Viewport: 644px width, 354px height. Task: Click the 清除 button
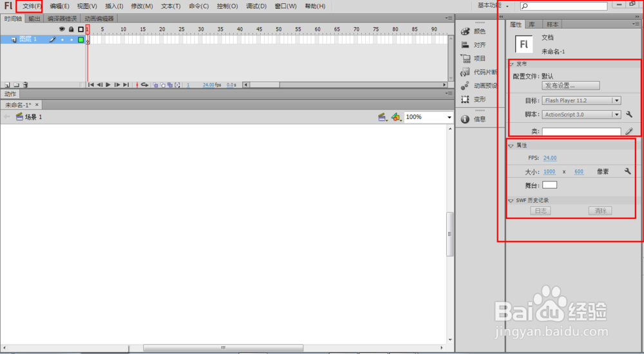(600, 211)
